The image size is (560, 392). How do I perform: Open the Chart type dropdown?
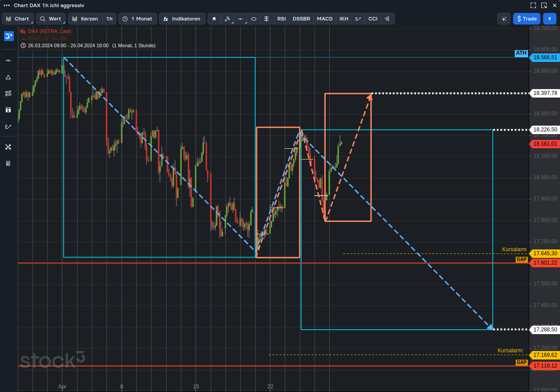tap(18, 19)
